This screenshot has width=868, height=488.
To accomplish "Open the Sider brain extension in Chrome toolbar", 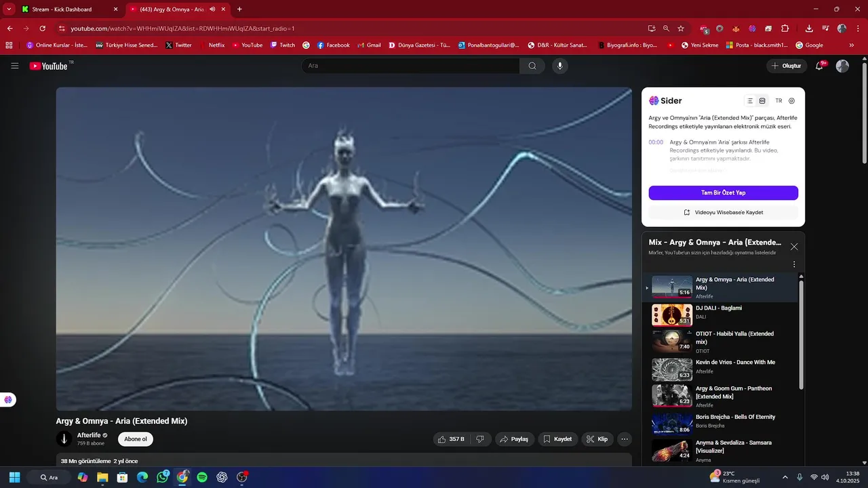I will pyautogui.click(x=752, y=28).
